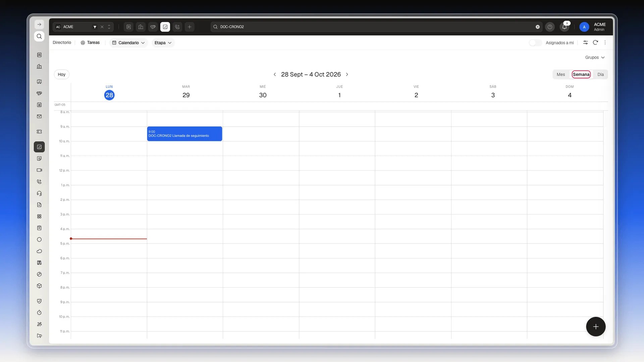Open the Etapa filter dropdown
The image size is (644, 362).
[x=163, y=43]
